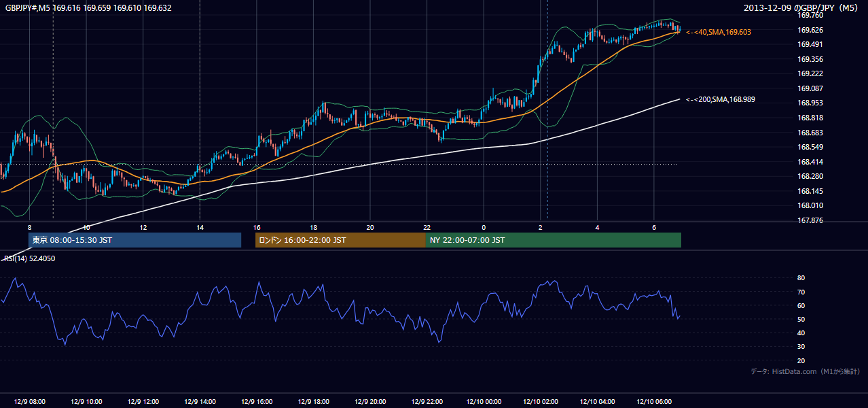Click price axis value 169.626
Viewport: 868px width, 408px height.
point(810,30)
